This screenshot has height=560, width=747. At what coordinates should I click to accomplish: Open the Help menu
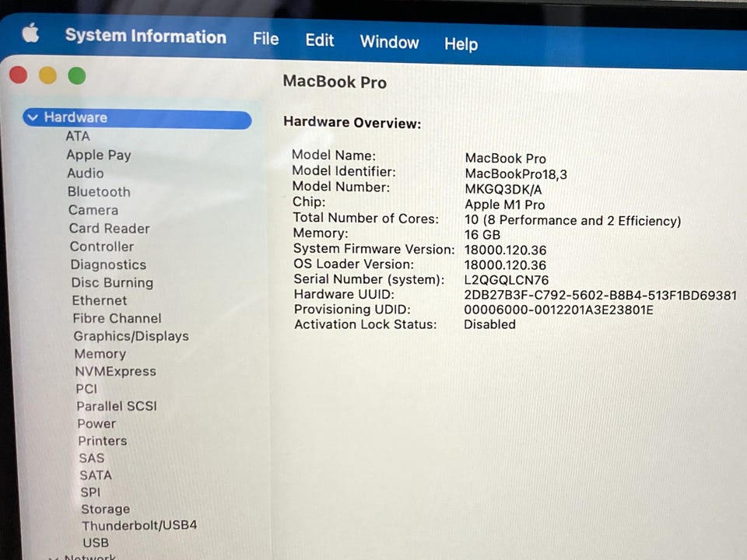point(461,44)
